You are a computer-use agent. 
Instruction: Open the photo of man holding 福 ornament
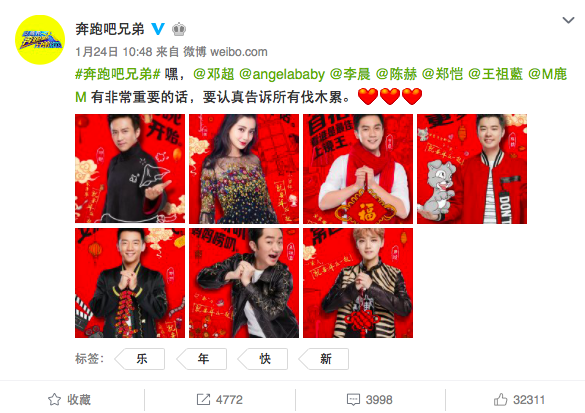tap(358, 169)
